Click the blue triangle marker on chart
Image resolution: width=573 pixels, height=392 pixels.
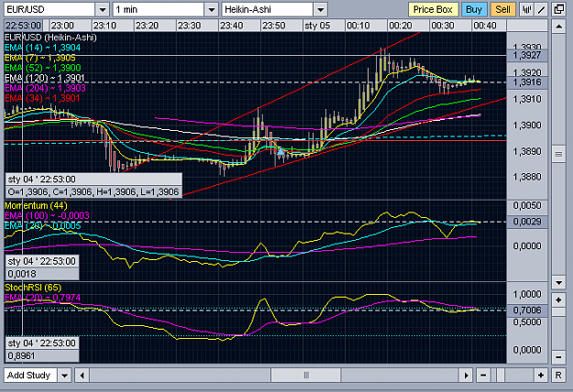(x=281, y=151)
